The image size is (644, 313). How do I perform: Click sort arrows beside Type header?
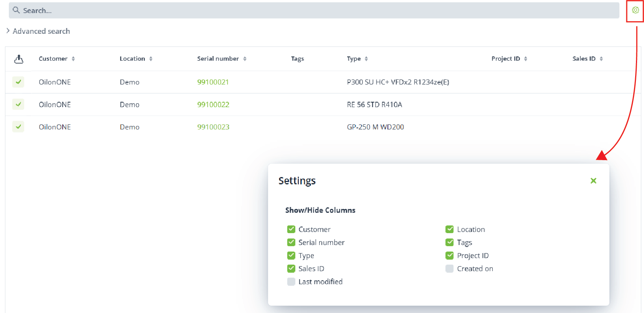tap(366, 59)
